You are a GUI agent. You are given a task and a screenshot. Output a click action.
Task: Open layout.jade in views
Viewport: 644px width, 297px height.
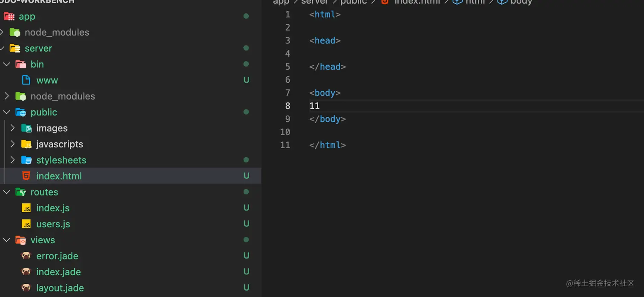[x=60, y=288]
